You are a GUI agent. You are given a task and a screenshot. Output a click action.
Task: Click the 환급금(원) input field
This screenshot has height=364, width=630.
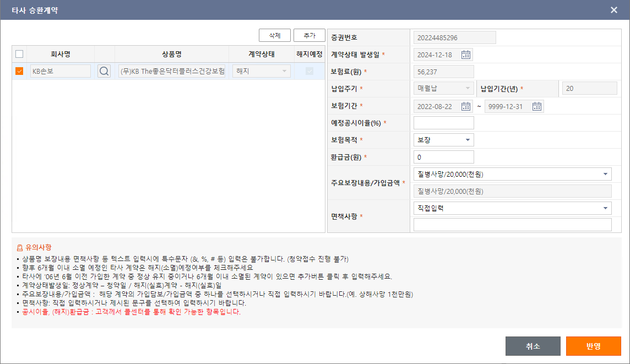pos(443,157)
